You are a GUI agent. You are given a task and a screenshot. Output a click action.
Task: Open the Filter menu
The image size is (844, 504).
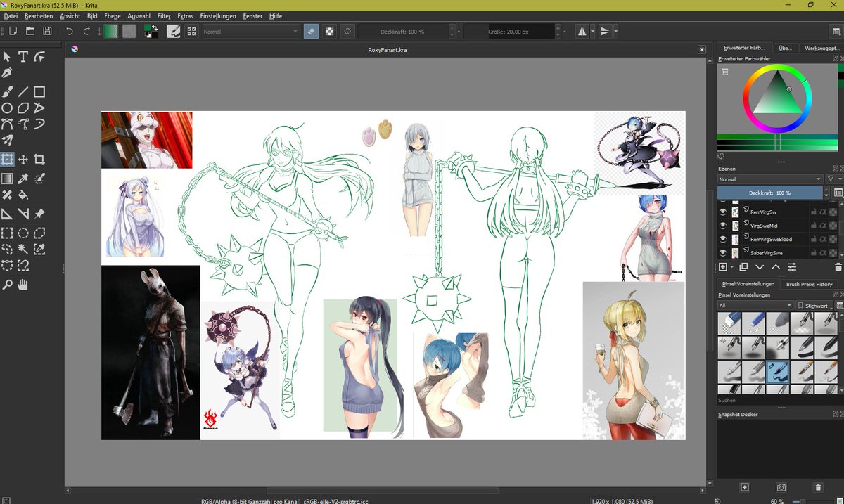point(164,15)
